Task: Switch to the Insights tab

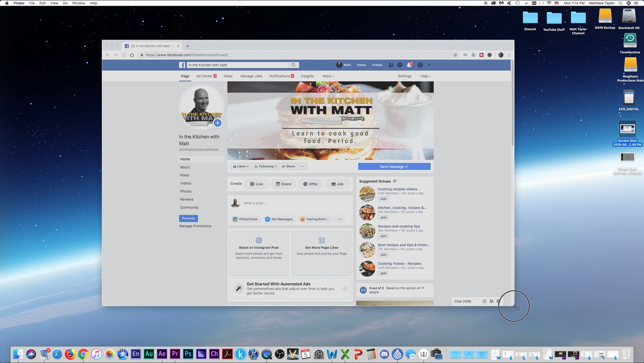Action: click(307, 76)
